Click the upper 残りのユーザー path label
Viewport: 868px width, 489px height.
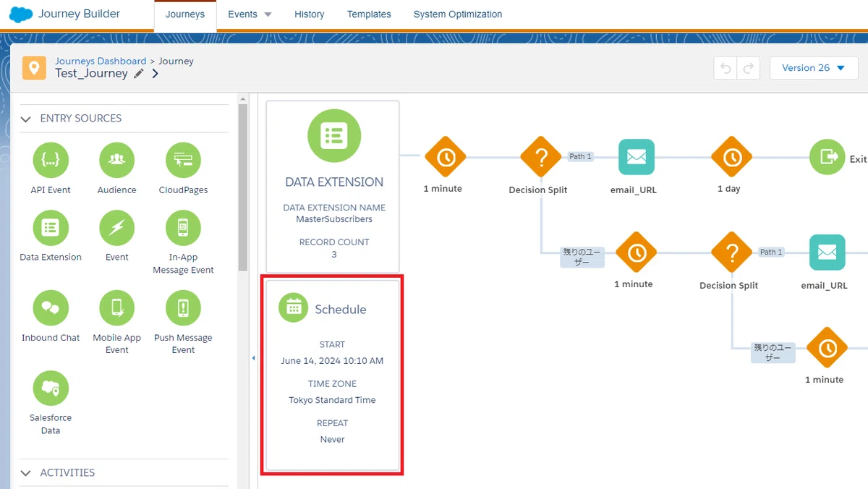582,257
